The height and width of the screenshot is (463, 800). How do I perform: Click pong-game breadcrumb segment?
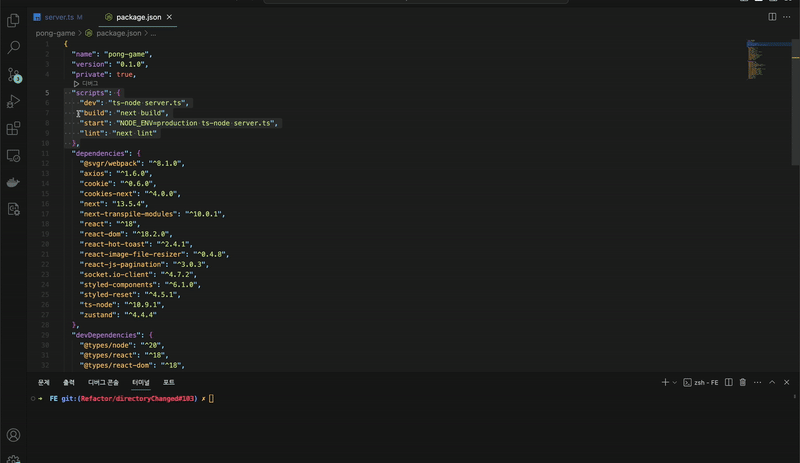[x=55, y=33]
